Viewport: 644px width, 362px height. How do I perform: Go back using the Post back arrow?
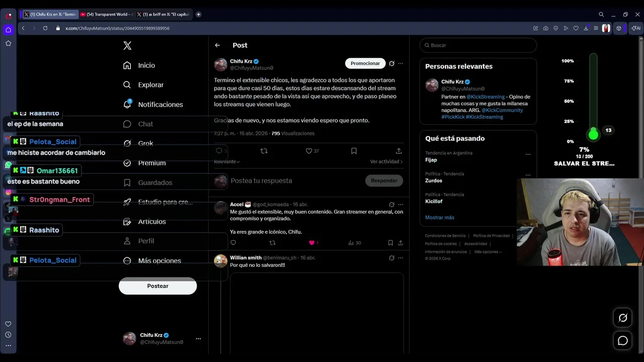coord(217,45)
